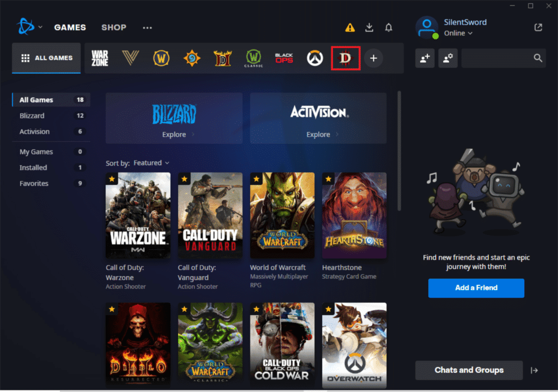558x392 pixels.
Task: Select the Black Ops favorite icon
Action: (284, 58)
